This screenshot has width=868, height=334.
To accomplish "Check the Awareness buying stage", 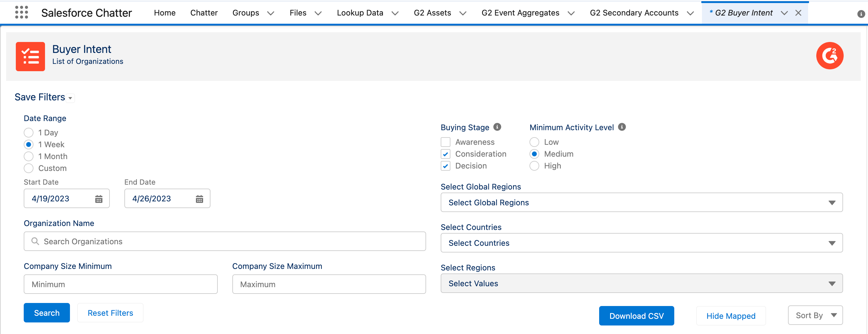I will tap(446, 142).
